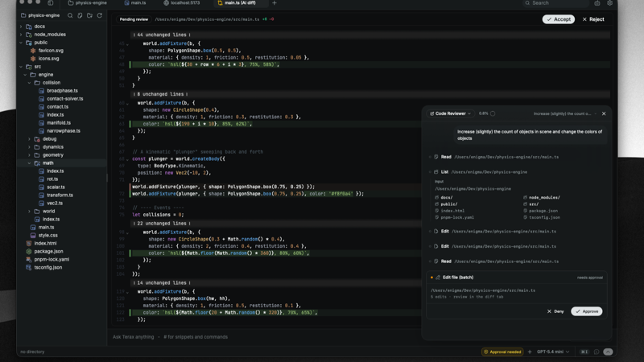This screenshot has width=644, height=362.
Task: Open narrowphase.ts in the file tree
Action: tap(64, 131)
